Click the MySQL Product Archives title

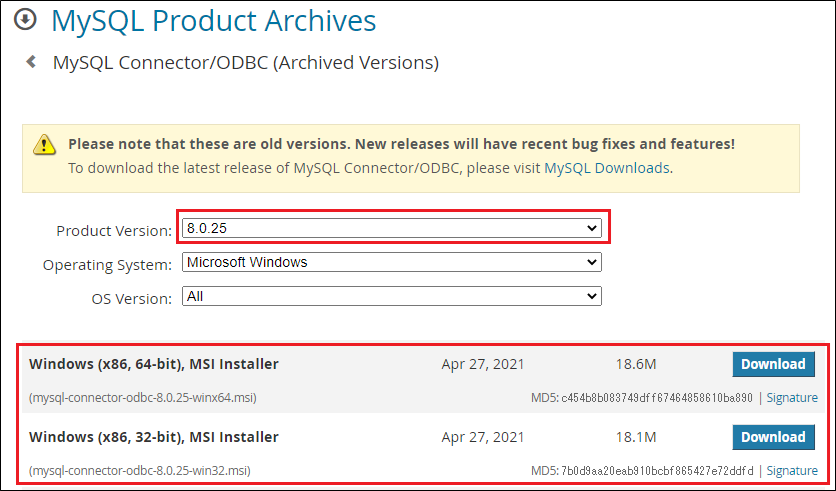tap(214, 21)
